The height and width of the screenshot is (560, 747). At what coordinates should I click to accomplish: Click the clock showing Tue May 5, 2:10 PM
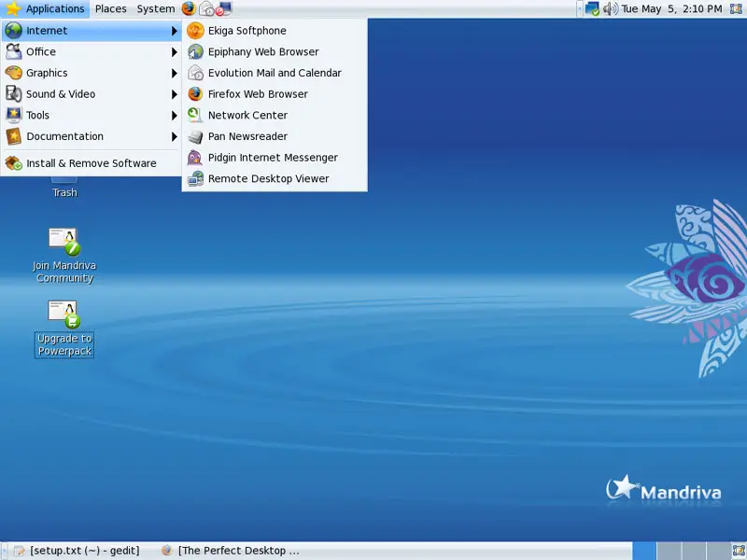point(671,8)
